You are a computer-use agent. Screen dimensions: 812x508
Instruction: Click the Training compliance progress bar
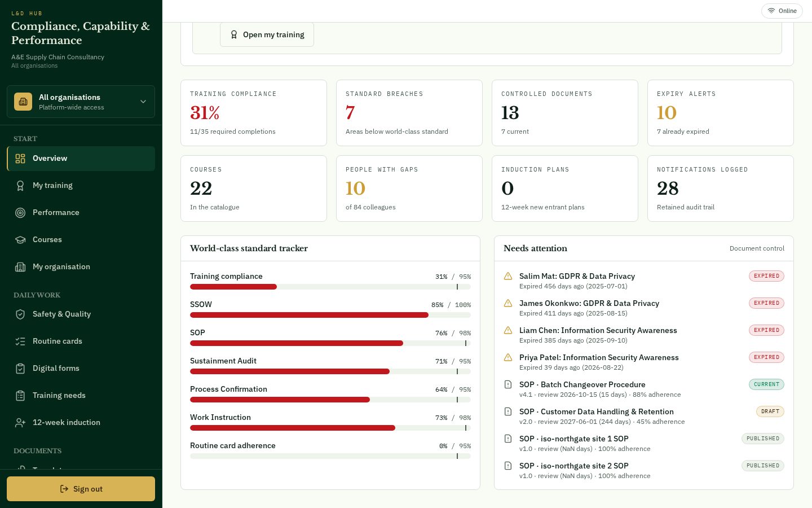click(x=330, y=287)
